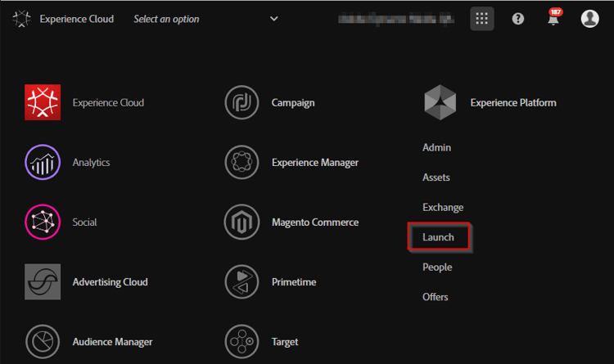Image resolution: width=614 pixels, height=364 pixels.
Task: Open the Advertising Cloud app icon
Action: click(43, 282)
